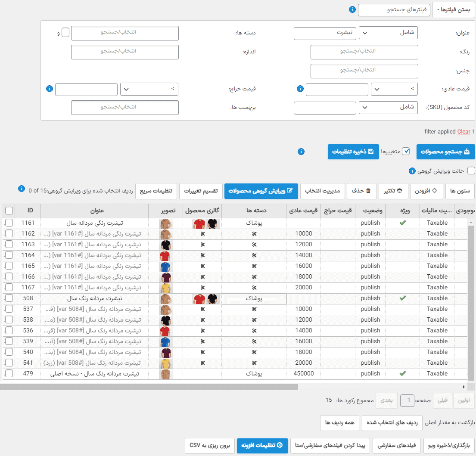Open title condition dropdown showing شامل

click(388, 33)
